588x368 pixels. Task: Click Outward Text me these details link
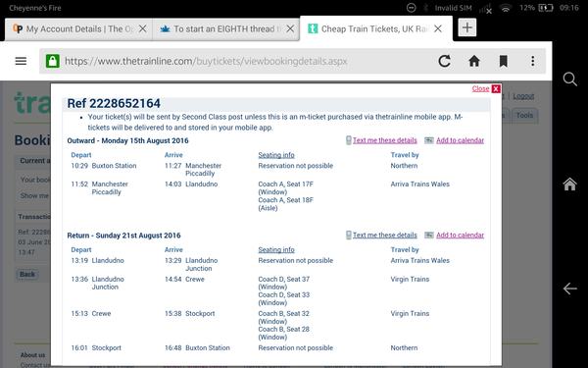click(385, 140)
